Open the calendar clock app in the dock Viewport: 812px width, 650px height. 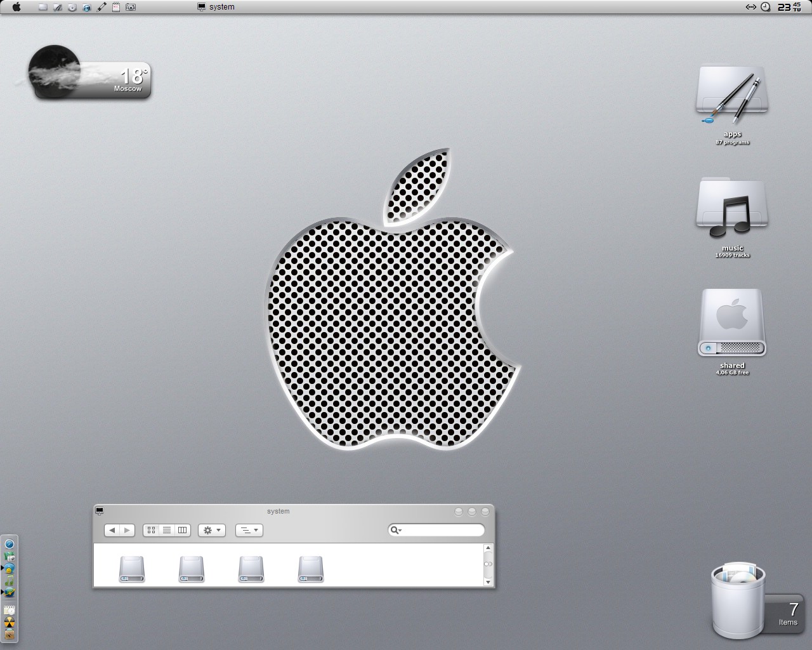[x=10, y=610]
